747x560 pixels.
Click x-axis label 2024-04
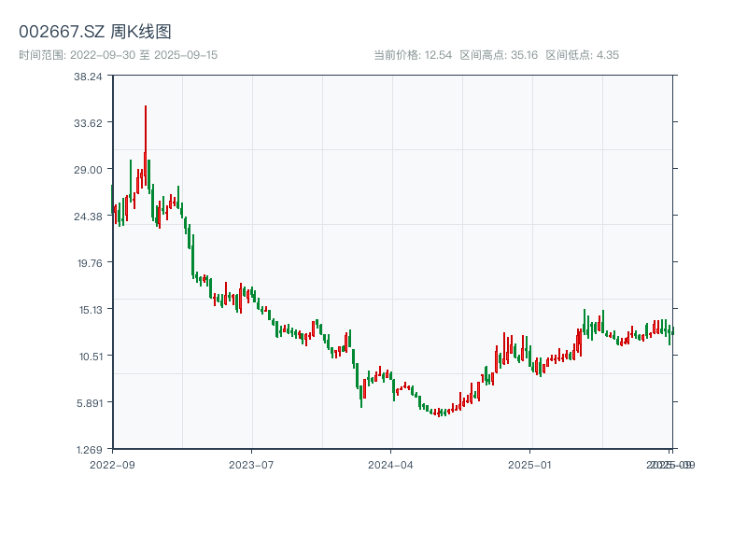(x=390, y=465)
